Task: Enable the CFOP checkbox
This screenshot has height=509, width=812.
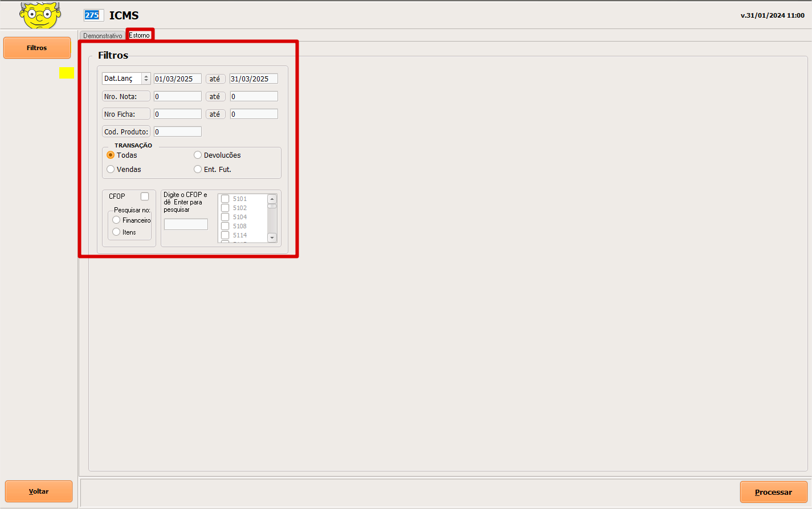Action: [x=145, y=196]
